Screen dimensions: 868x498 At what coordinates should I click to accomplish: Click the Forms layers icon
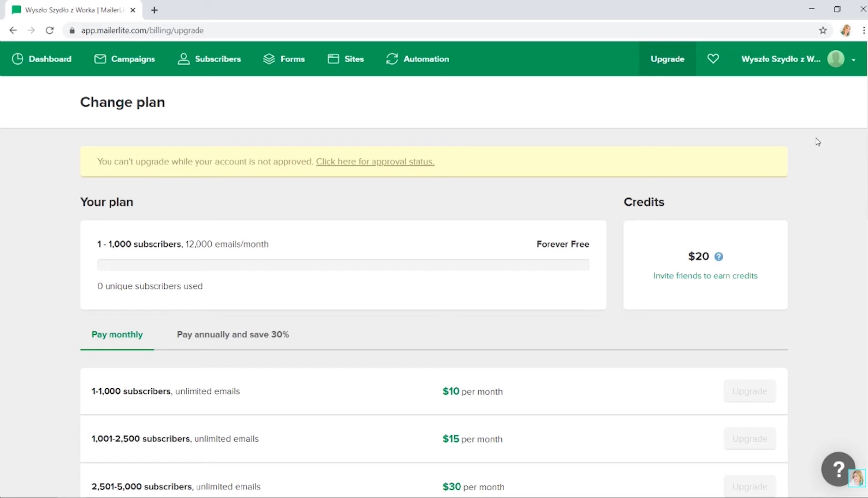(269, 59)
